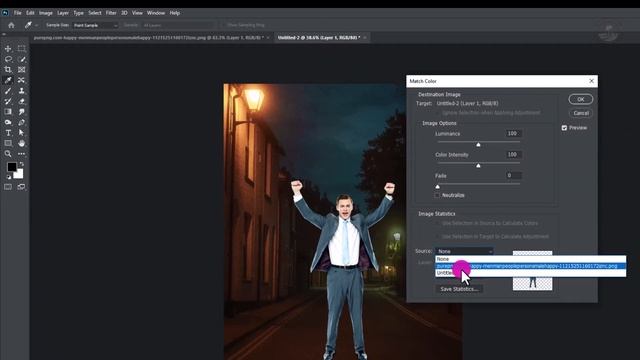Select the Clone Stamp tool
Viewport: 640px width, 360px height.
pyautogui.click(x=22, y=91)
